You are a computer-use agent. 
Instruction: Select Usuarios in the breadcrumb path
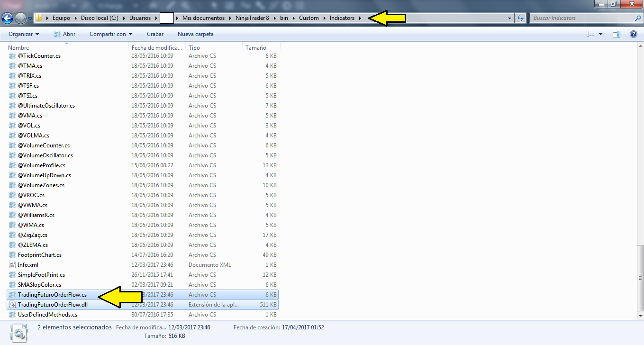tap(140, 18)
